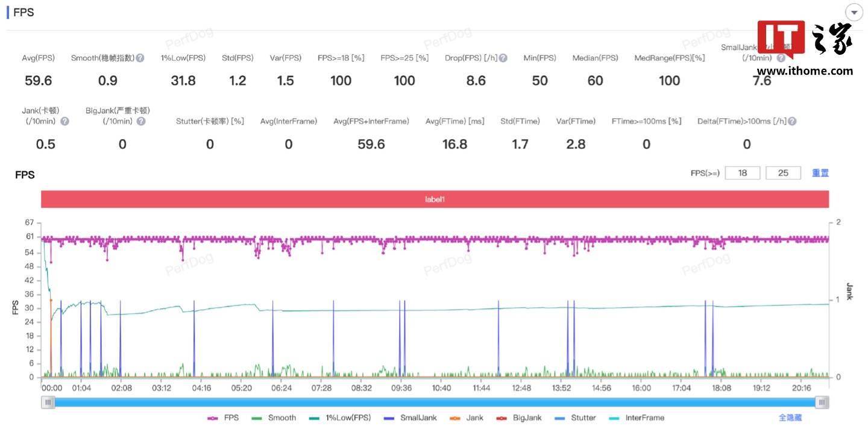
Task: Click the blue time range slider
Action: [x=435, y=402]
